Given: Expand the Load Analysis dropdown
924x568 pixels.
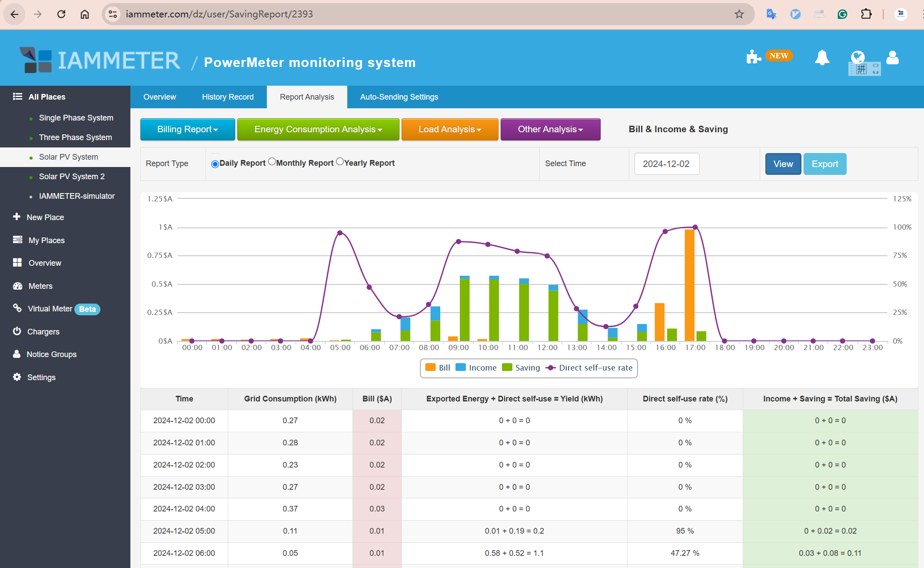Looking at the screenshot, I should pyautogui.click(x=450, y=129).
